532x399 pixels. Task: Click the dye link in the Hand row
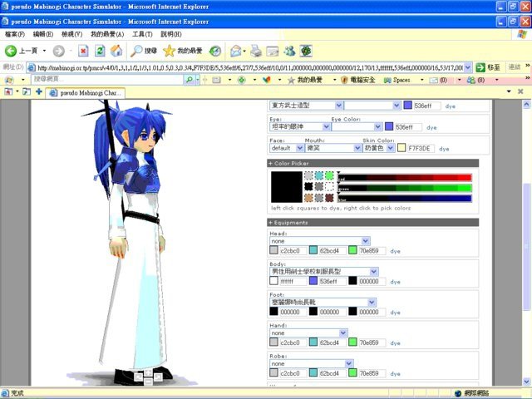pos(396,343)
